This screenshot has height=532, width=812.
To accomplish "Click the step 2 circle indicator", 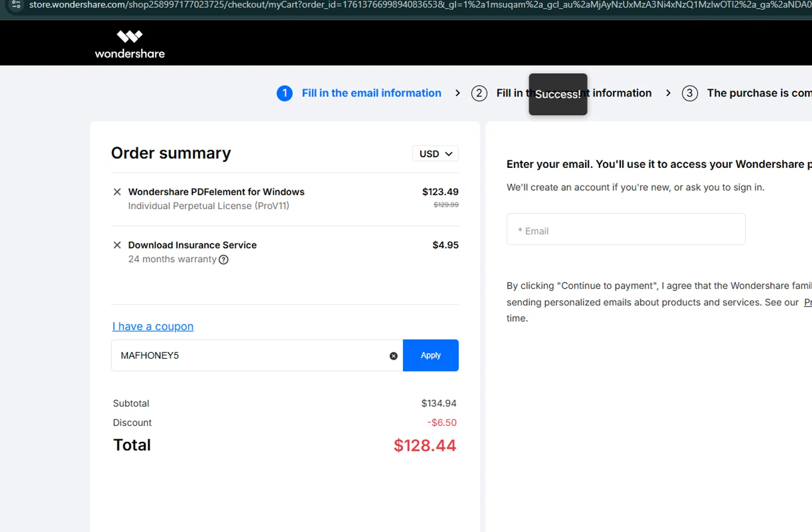I will tap(479, 93).
